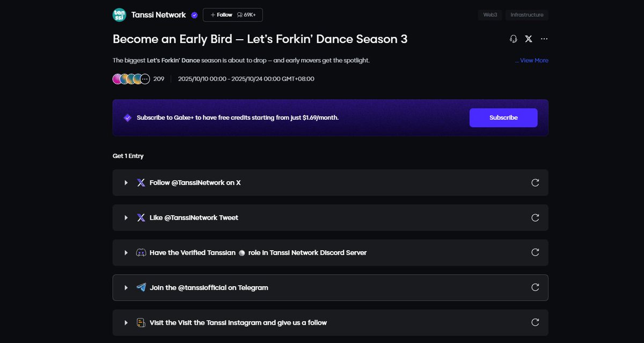Expand the Follow @TanssiNetwork on X task
Viewport: 644px width, 343px height.
[126, 183]
